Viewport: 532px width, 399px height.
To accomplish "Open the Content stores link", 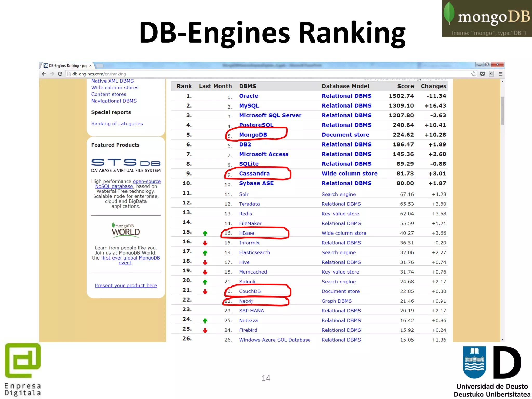I will 109,94.
